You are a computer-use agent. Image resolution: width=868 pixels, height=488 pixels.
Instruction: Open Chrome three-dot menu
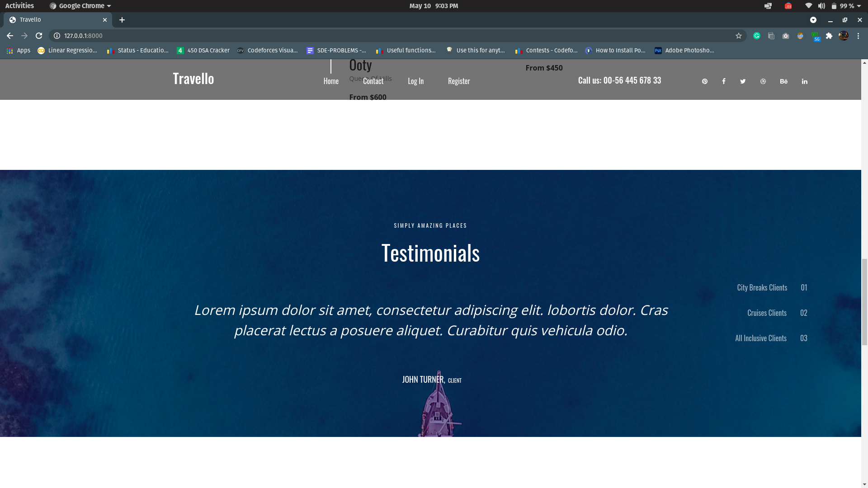point(859,36)
